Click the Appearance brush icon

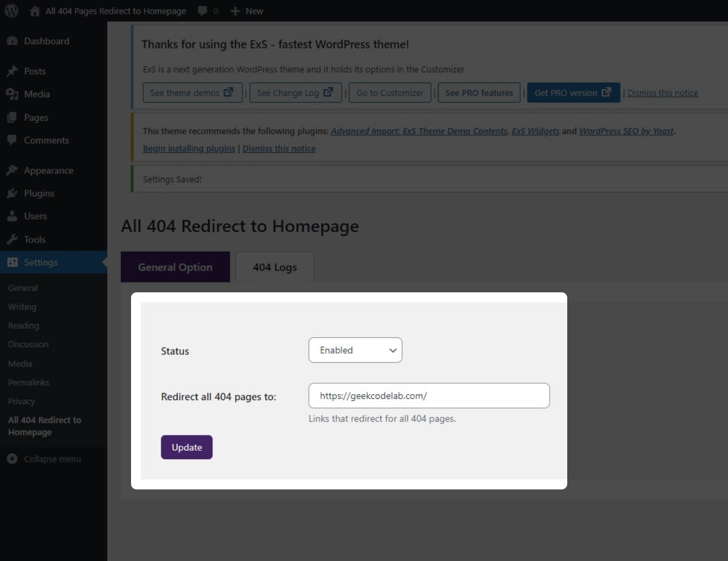pos(12,170)
